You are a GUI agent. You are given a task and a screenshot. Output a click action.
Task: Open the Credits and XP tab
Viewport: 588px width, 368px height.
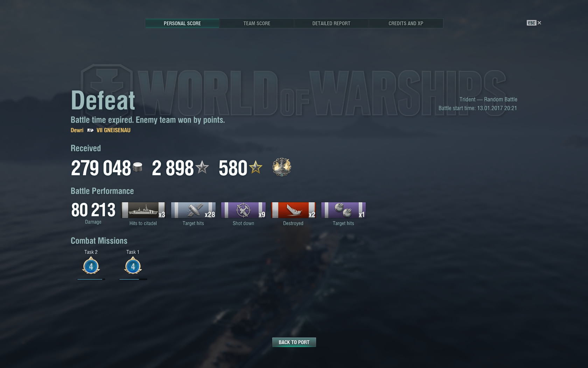click(406, 23)
